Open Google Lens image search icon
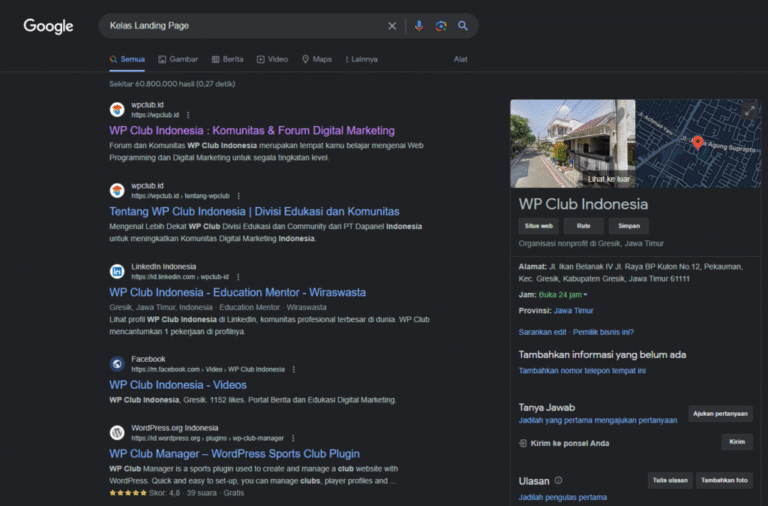Image resolution: width=768 pixels, height=506 pixels. tap(441, 26)
